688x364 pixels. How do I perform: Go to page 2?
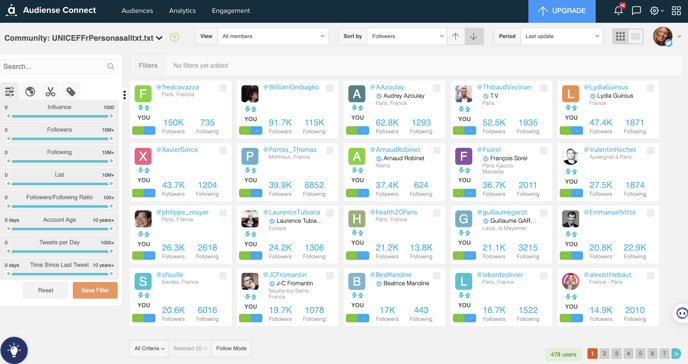pyautogui.click(x=604, y=353)
